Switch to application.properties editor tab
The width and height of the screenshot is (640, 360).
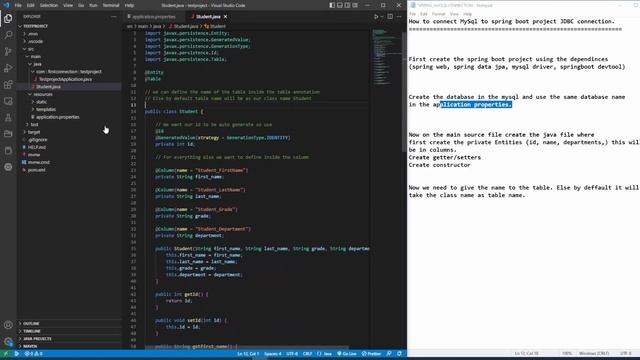153,17
